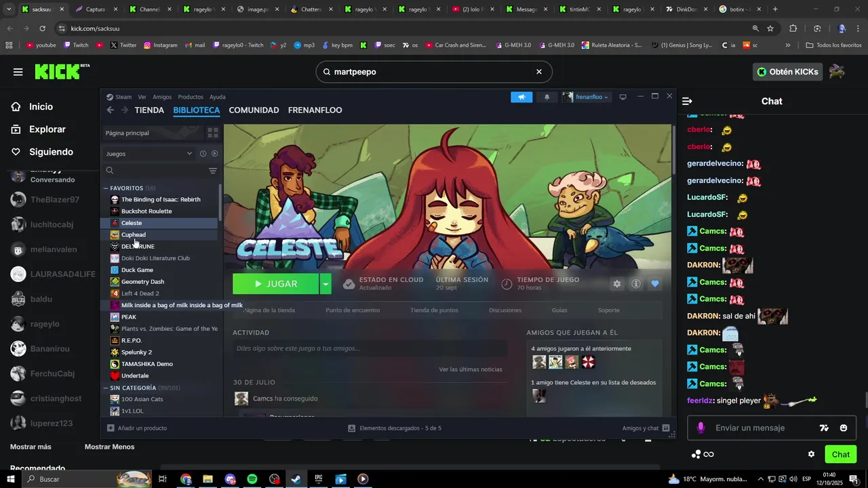Click the slash-T icon in the chat box
The width and height of the screenshot is (868, 488).
point(824,428)
